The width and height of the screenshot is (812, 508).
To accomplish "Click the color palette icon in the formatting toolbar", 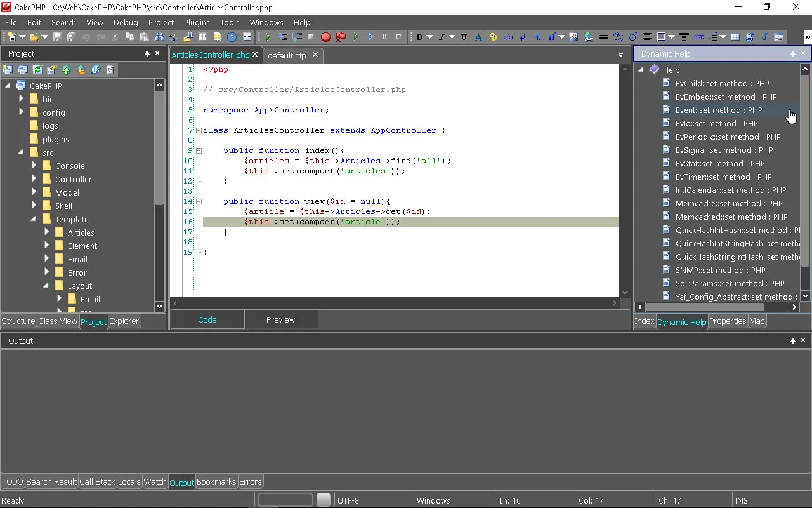I will [493, 37].
